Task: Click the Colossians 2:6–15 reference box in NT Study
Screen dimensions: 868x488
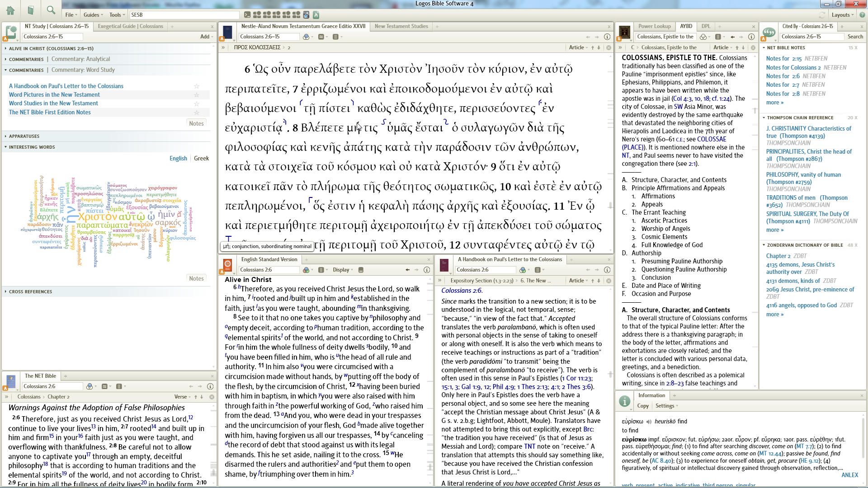Action: 52,37
